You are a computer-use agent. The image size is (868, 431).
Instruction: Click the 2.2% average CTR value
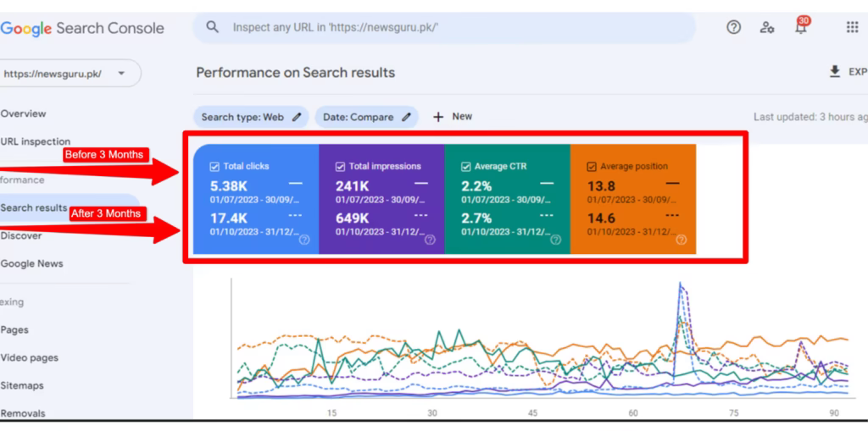pyautogui.click(x=476, y=186)
